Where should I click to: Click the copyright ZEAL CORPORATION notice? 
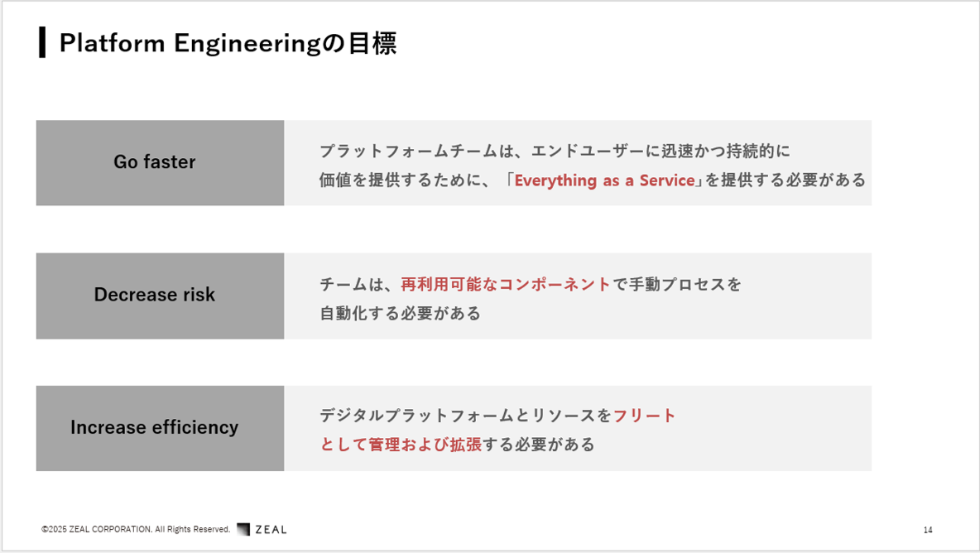(x=136, y=529)
